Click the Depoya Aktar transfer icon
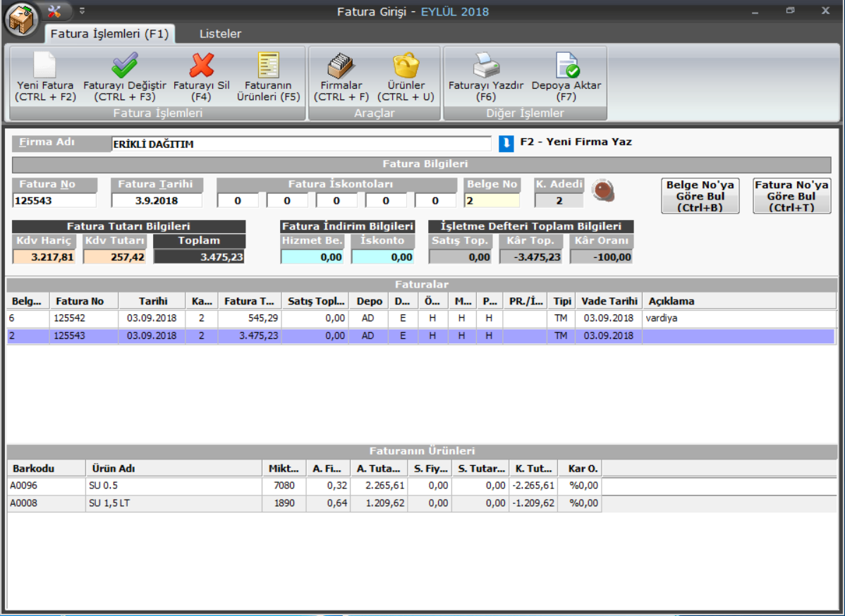 [566, 66]
